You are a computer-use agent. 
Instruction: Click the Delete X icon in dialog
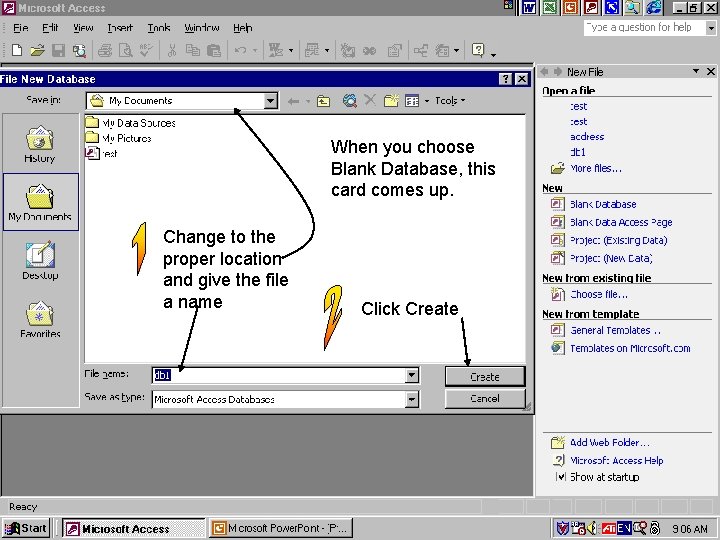tap(370, 100)
